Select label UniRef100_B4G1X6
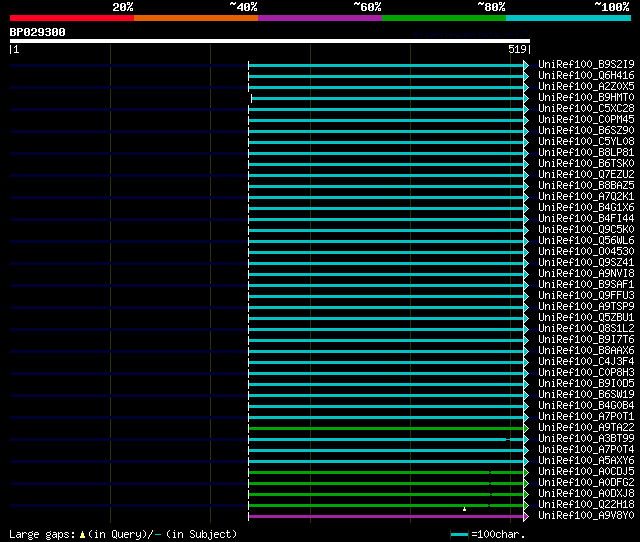This screenshot has width=640, height=542. [586, 207]
